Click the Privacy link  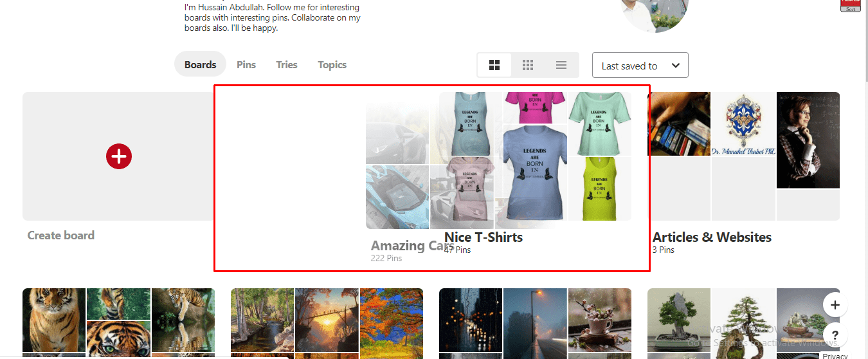coord(835,356)
